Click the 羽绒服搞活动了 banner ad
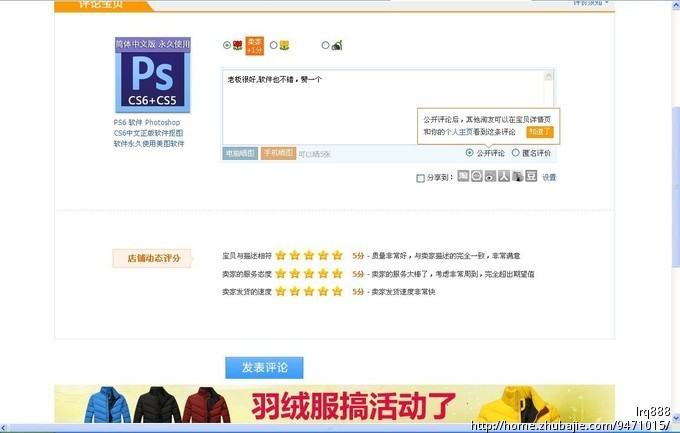Screen dimensions: 680x433 pyautogui.click(x=334, y=404)
